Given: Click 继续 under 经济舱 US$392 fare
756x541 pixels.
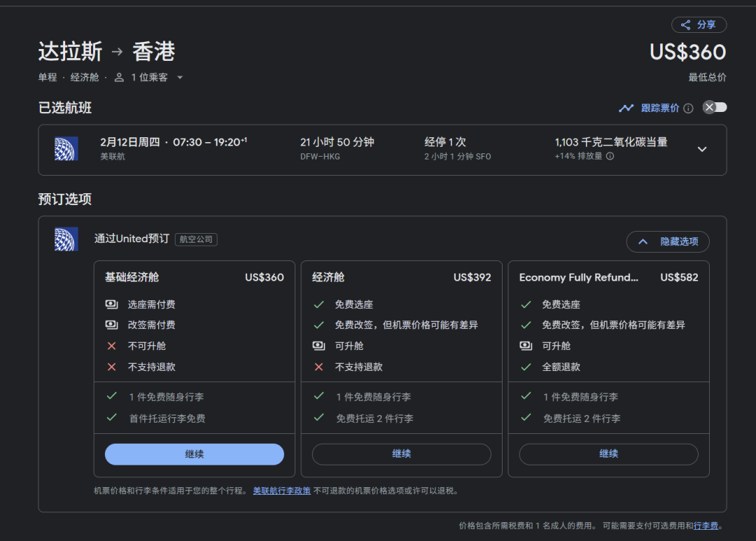Looking at the screenshot, I should (401, 454).
